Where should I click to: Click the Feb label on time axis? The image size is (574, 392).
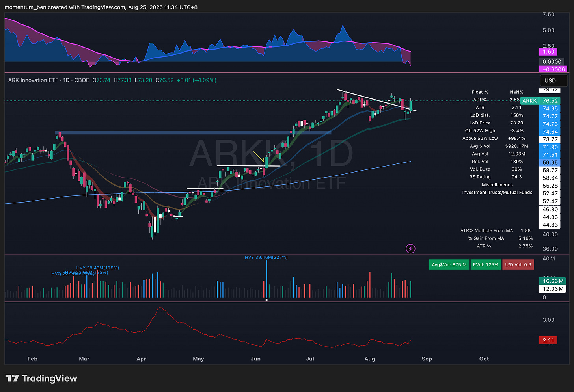[x=32, y=359]
